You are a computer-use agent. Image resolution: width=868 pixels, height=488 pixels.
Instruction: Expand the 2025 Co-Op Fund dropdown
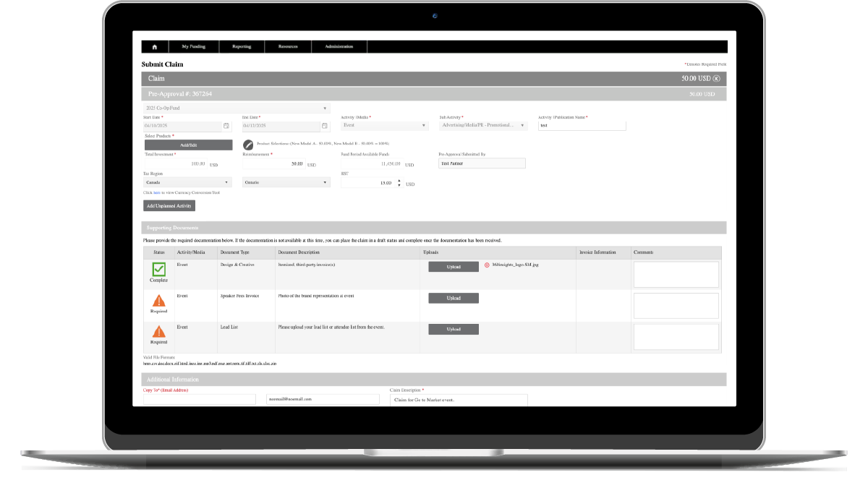pyautogui.click(x=236, y=108)
